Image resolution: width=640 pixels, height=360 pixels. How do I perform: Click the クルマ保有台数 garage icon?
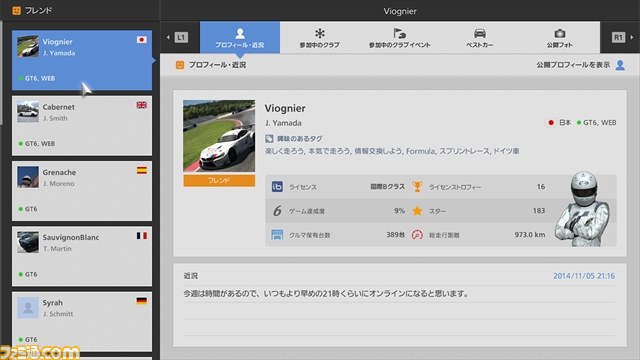pyautogui.click(x=277, y=235)
